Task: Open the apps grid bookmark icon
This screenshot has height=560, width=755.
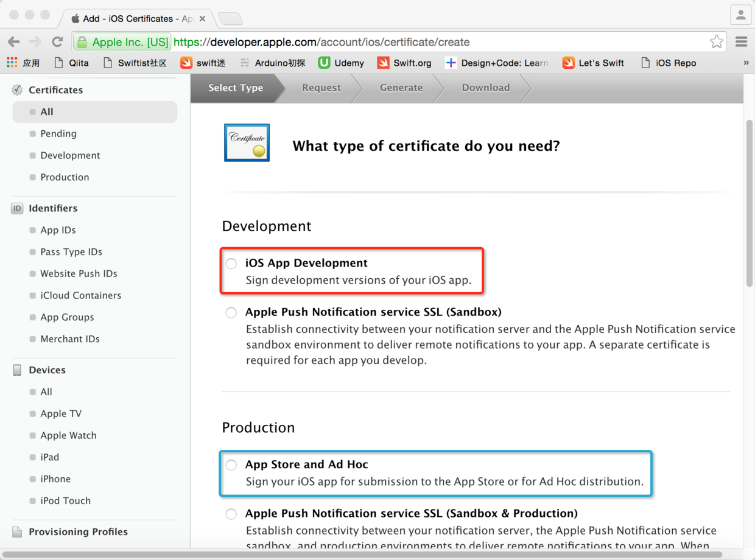Action: click(12, 63)
